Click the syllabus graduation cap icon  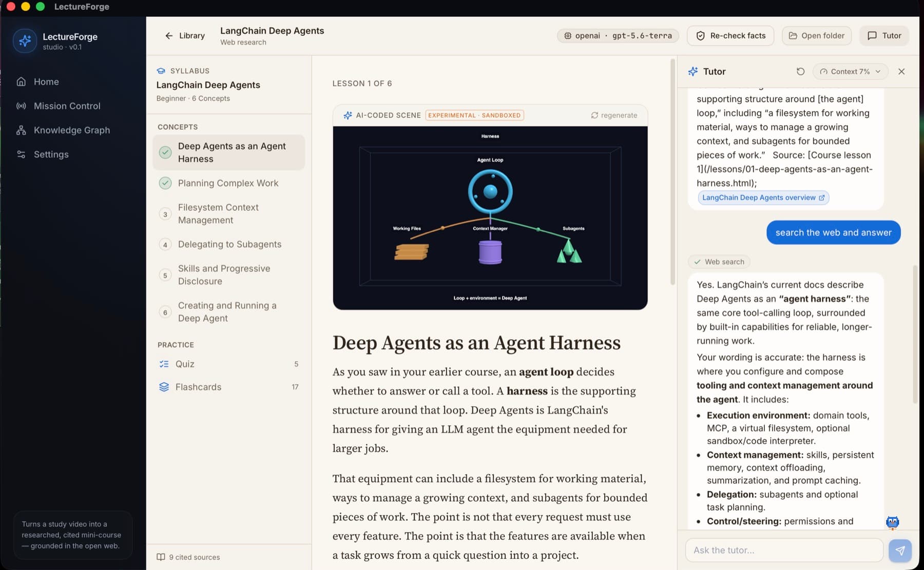click(161, 71)
